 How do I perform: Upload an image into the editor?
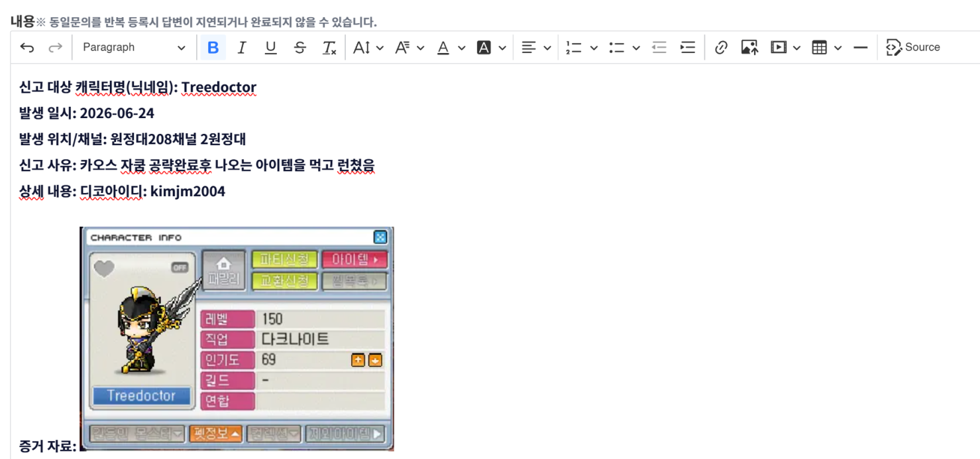click(x=749, y=47)
